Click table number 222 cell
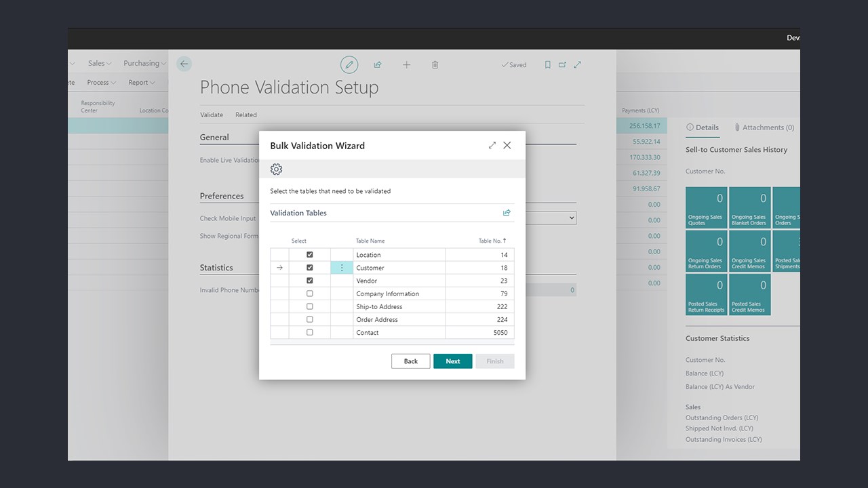Screen dimensions: 868x488 click(x=479, y=306)
